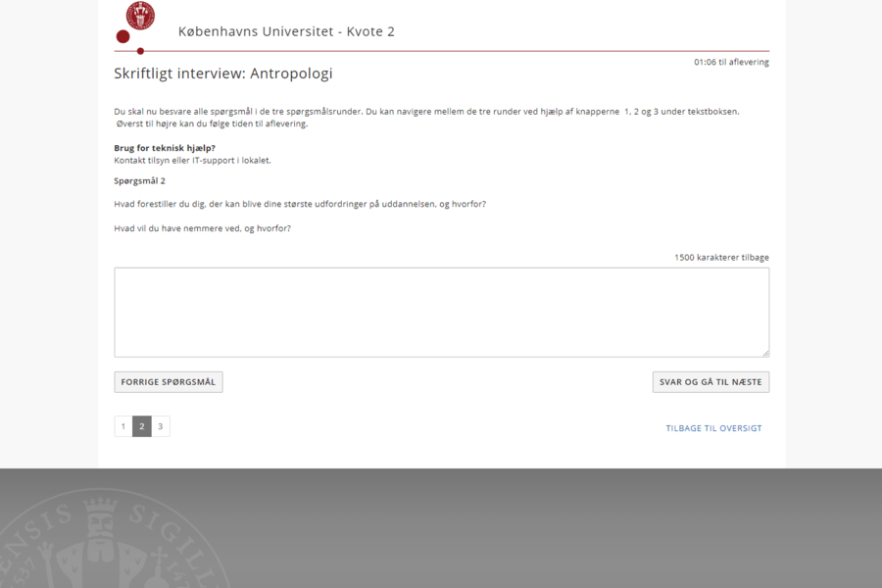The width and height of the screenshot is (882, 588).
Task: Click 'Hvad vil du have nemmere ved' question
Action: 203,228
